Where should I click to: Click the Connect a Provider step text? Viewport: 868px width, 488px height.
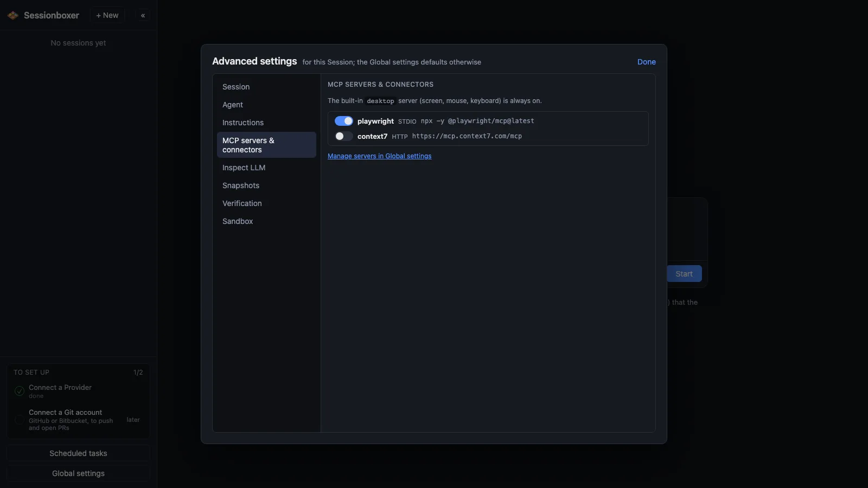pyautogui.click(x=60, y=388)
